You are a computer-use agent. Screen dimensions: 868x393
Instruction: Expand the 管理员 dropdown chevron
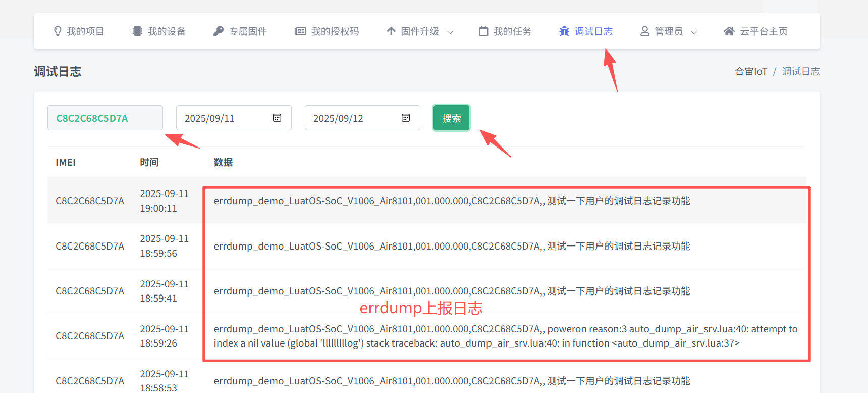pos(694,32)
